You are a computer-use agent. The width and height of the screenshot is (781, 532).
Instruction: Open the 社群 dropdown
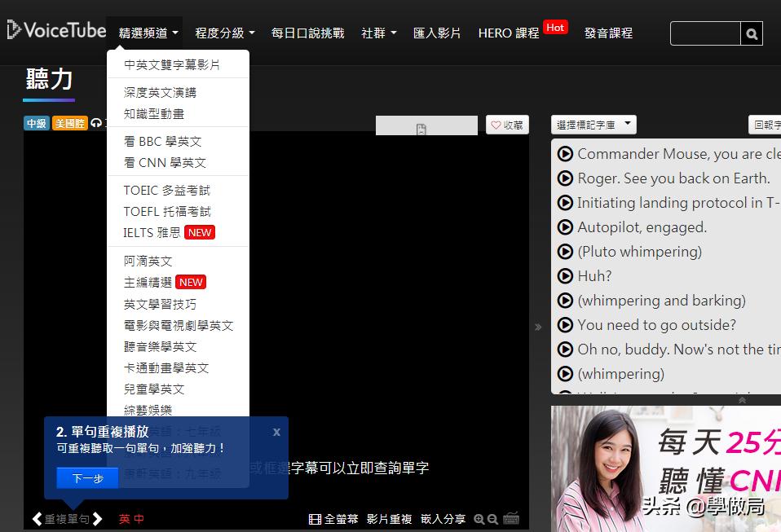[375, 33]
